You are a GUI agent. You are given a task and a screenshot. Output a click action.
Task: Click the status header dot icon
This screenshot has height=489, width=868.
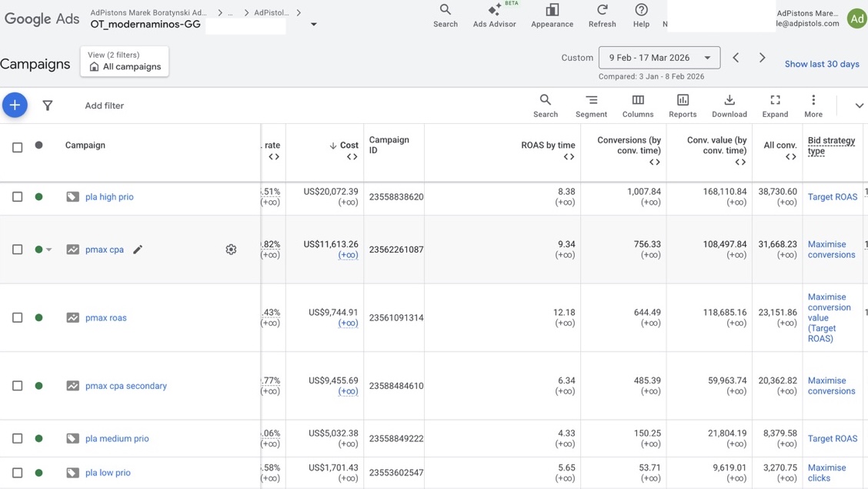point(38,145)
